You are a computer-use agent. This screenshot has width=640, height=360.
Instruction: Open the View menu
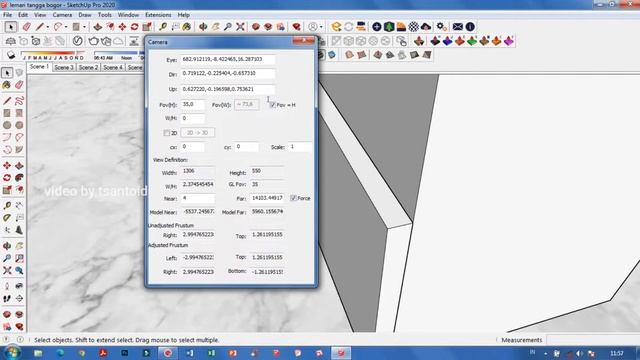40,15
